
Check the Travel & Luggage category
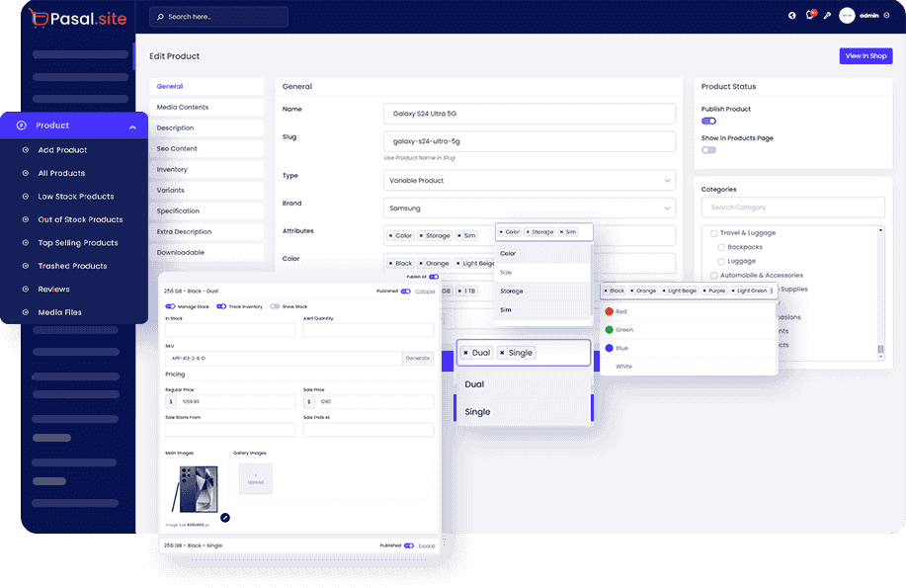click(x=714, y=233)
